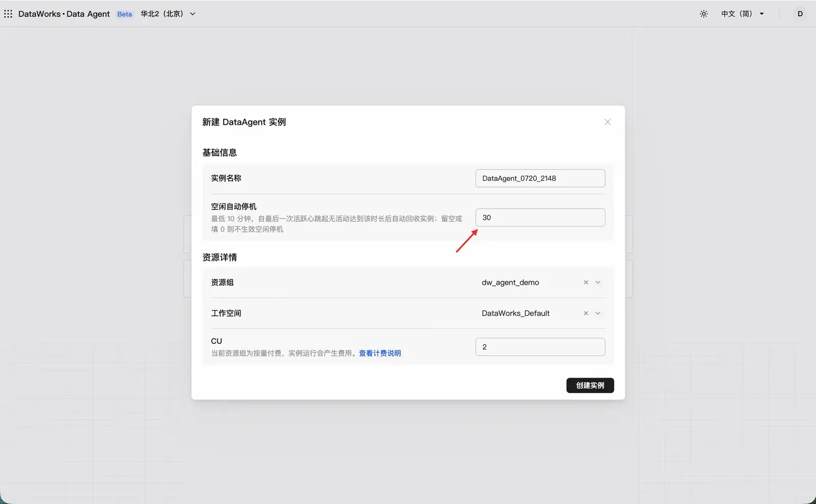Focus the CU value input

(541, 347)
